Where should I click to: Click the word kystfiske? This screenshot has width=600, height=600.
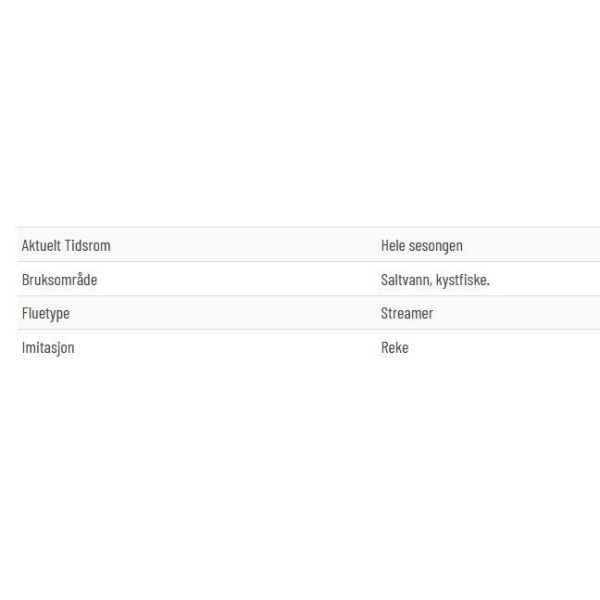pyautogui.click(x=463, y=280)
